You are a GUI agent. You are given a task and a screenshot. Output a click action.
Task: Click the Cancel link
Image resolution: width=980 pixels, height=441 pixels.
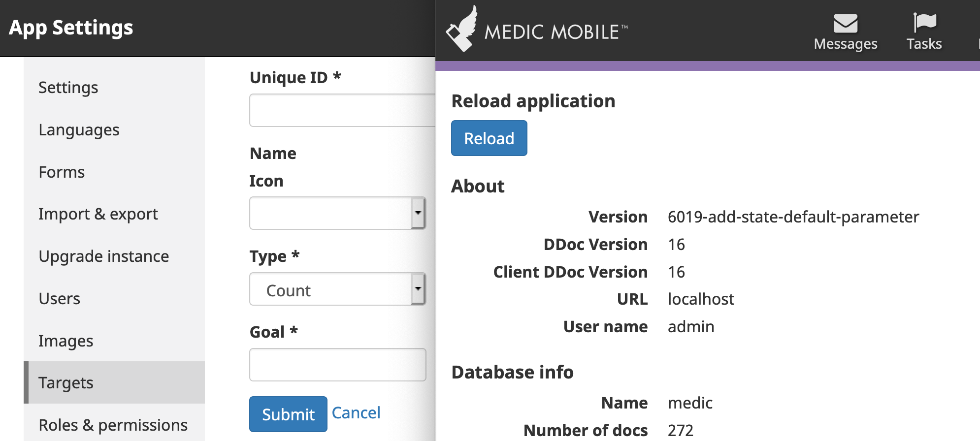pyautogui.click(x=356, y=413)
